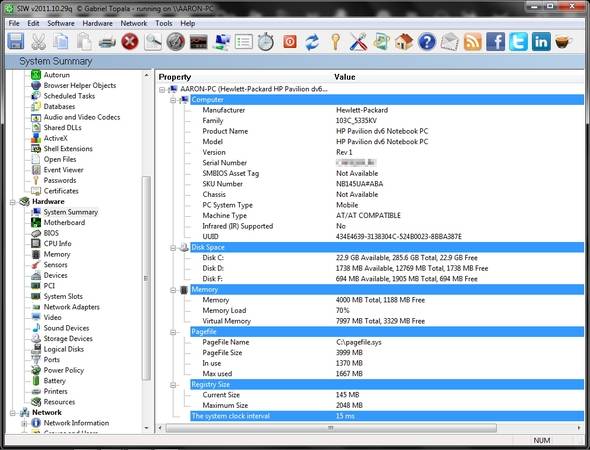Collapse the Memory section
Screen dimensions: 590x450
(173, 290)
